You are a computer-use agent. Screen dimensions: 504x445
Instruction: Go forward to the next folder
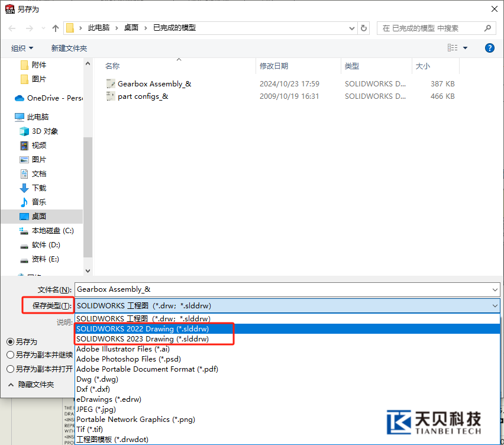tap(29, 28)
